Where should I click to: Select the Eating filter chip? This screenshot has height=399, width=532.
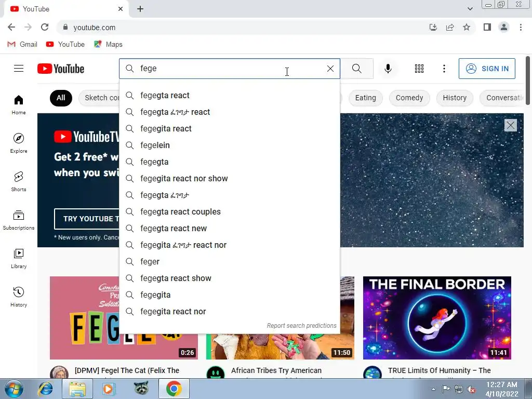tap(365, 98)
